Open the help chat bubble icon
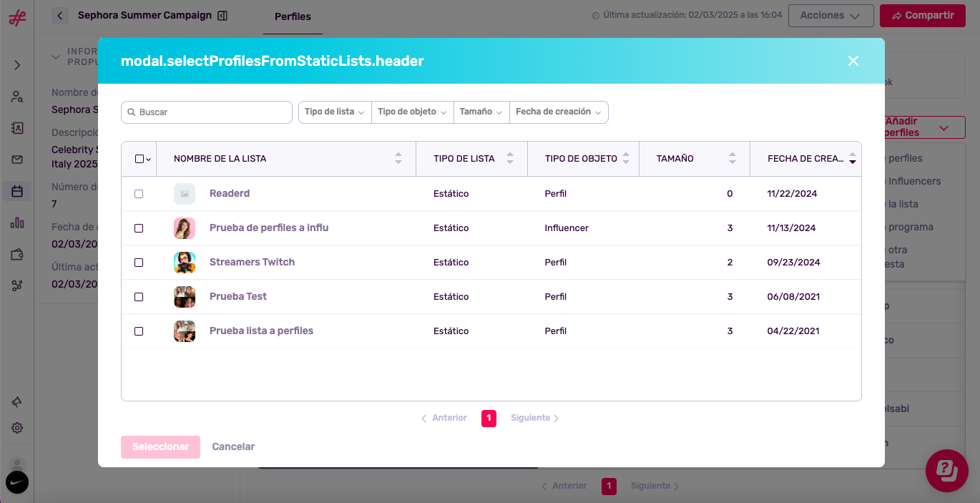Image resolution: width=980 pixels, height=503 pixels. (946, 471)
